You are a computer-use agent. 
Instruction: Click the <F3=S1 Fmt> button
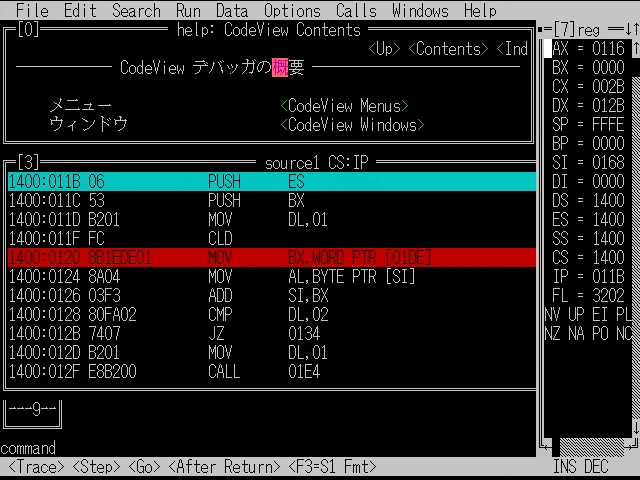[x=332, y=466]
